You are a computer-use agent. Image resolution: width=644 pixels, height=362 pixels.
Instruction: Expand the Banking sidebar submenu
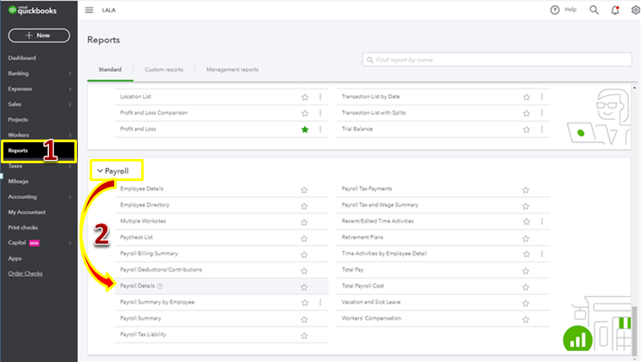(x=70, y=74)
